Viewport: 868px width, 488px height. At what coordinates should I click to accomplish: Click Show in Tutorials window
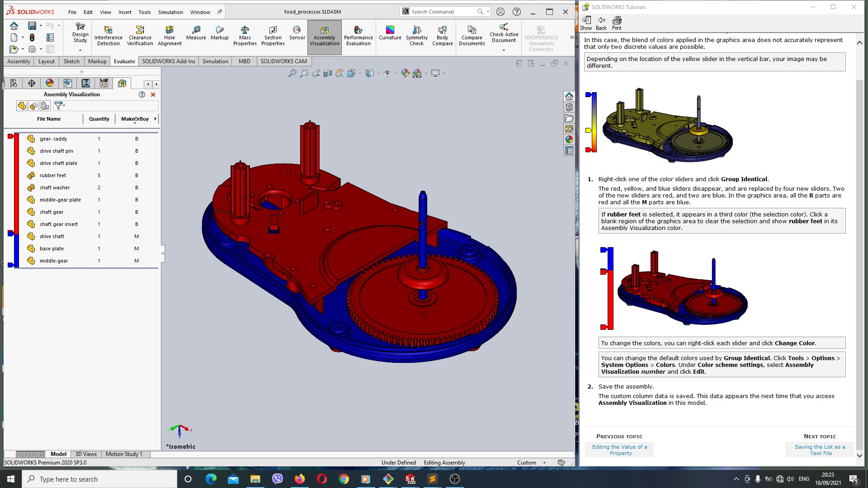(586, 23)
